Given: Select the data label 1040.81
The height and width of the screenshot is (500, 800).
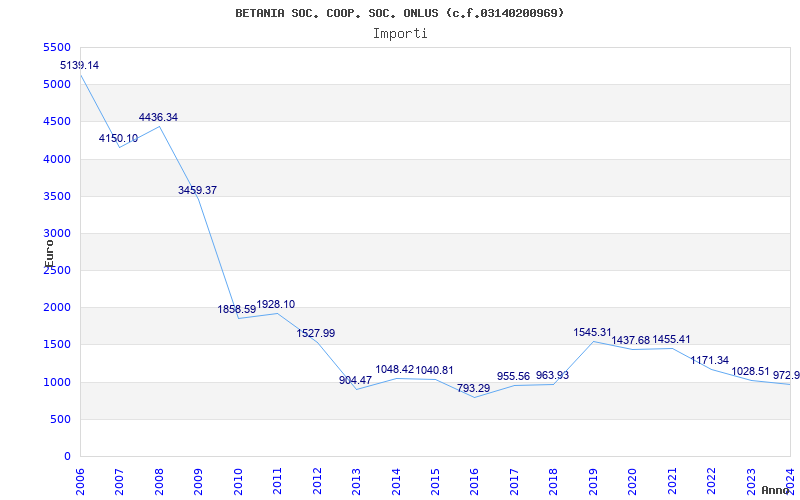Looking at the screenshot, I should (434, 370).
